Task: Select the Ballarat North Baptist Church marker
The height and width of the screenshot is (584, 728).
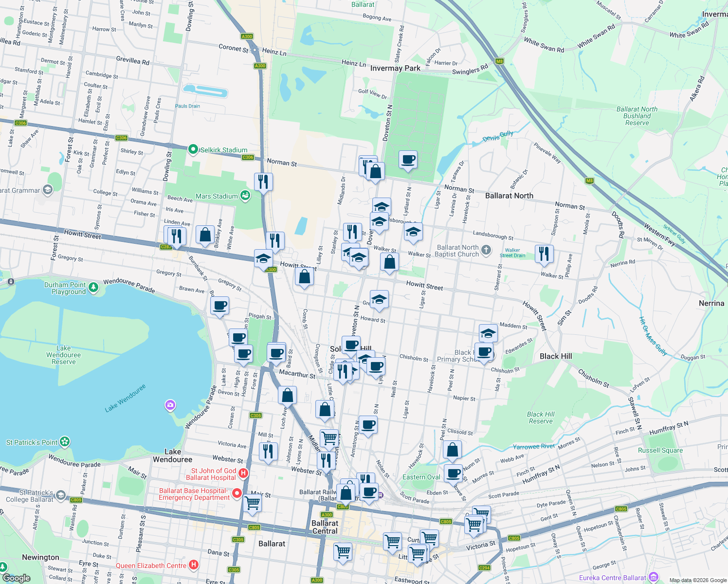Action: (x=486, y=250)
